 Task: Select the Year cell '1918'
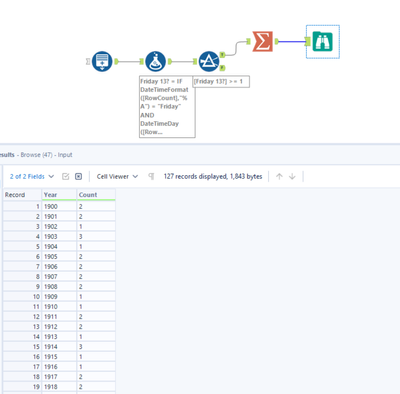pyautogui.click(x=59, y=387)
